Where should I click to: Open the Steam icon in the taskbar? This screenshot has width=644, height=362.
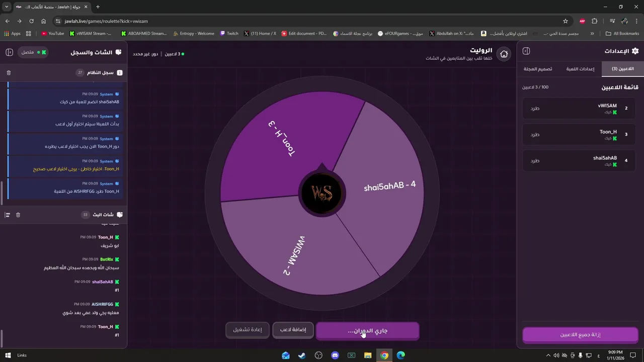click(x=302, y=355)
